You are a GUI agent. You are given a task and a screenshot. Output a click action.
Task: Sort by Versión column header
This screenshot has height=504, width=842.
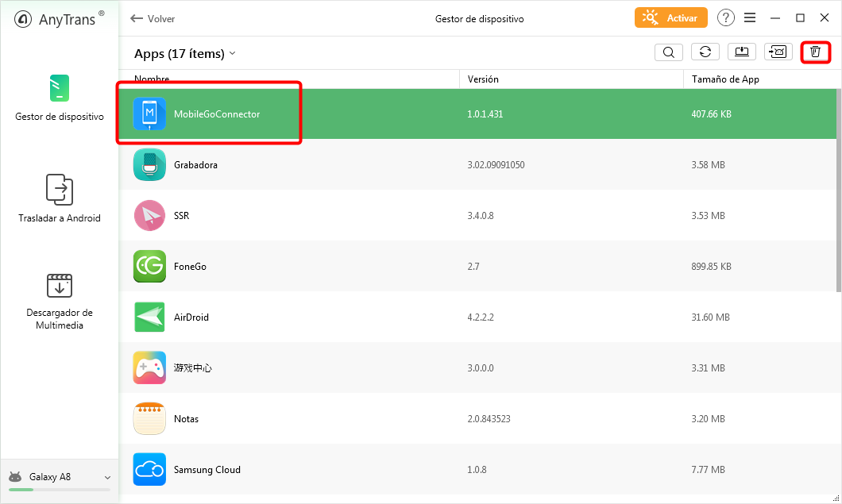coord(483,79)
